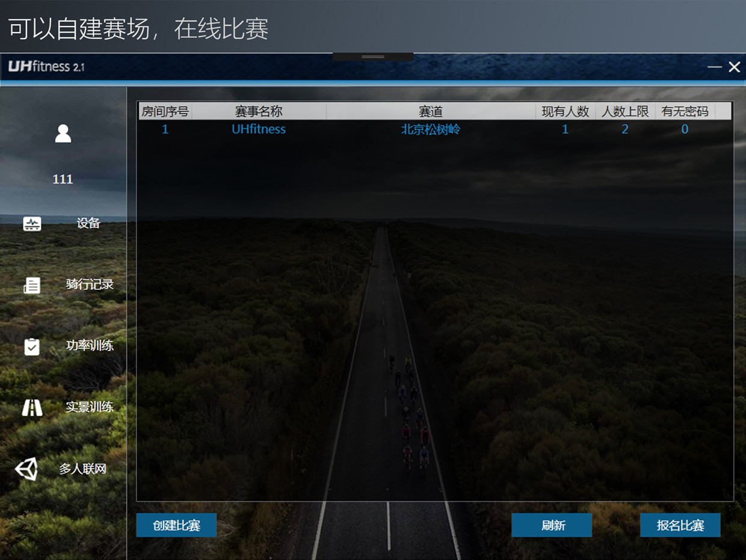Click the 有无密码 value 0

pyautogui.click(x=685, y=129)
